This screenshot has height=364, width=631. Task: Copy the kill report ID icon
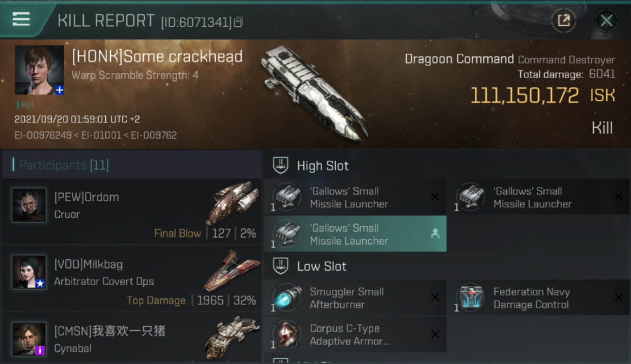pyautogui.click(x=238, y=22)
